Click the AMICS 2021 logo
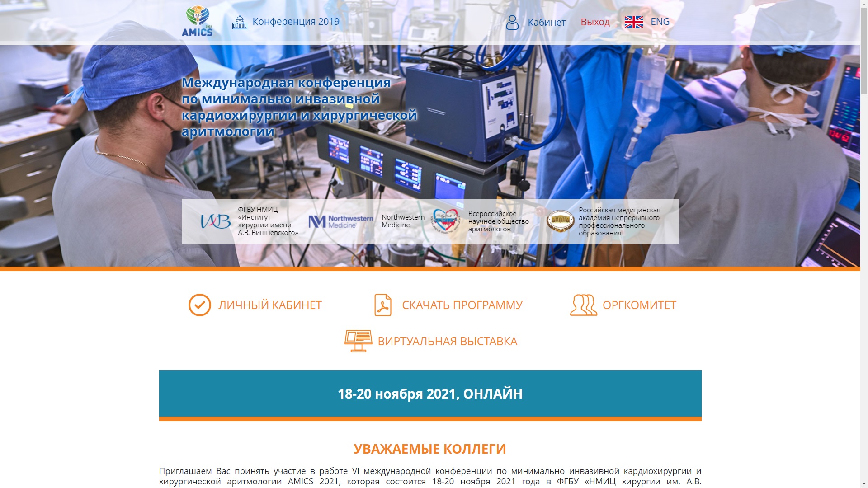Viewport: 868px width, 488px height. [197, 21]
